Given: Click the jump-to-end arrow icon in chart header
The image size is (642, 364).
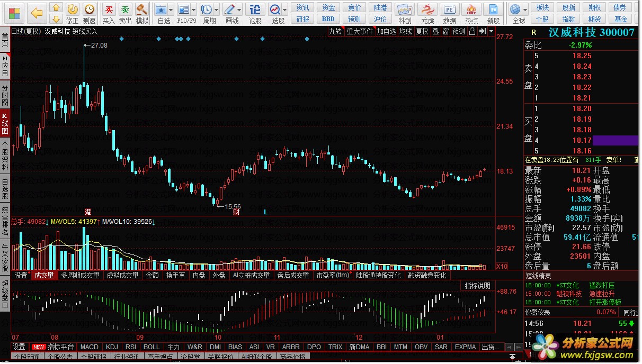Looking at the screenshot, I should (483, 31).
